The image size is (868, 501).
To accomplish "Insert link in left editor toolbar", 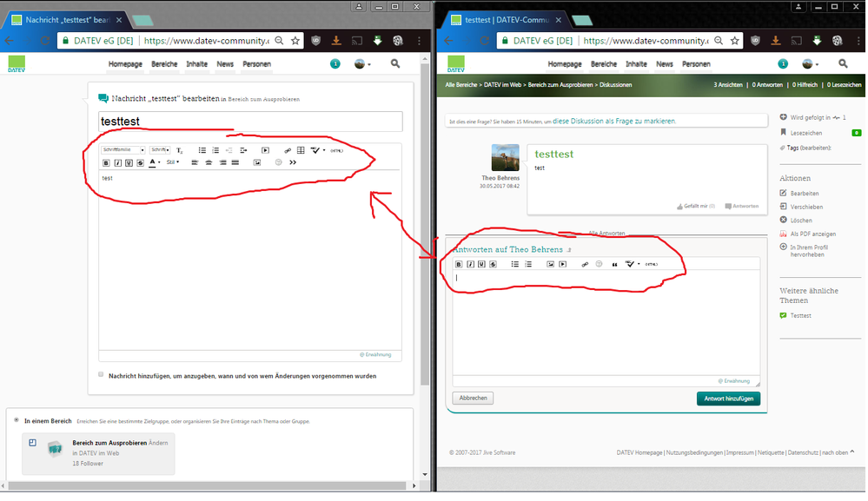I will point(288,150).
